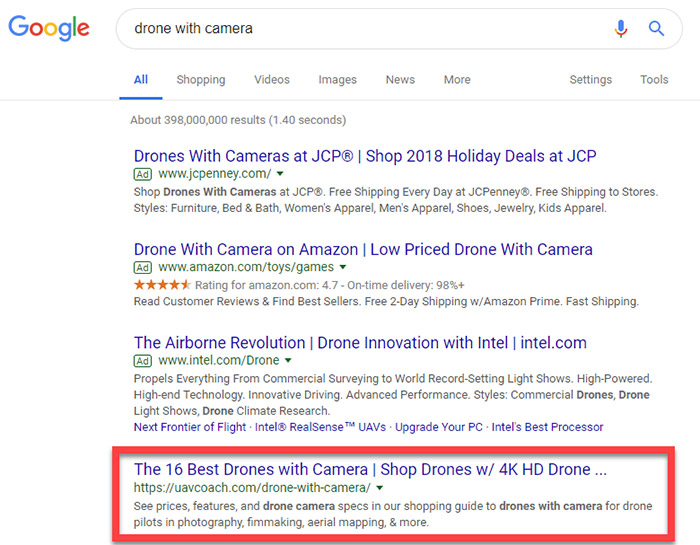
Task: Switch to the Videos tab
Action: (x=272, y=79)
